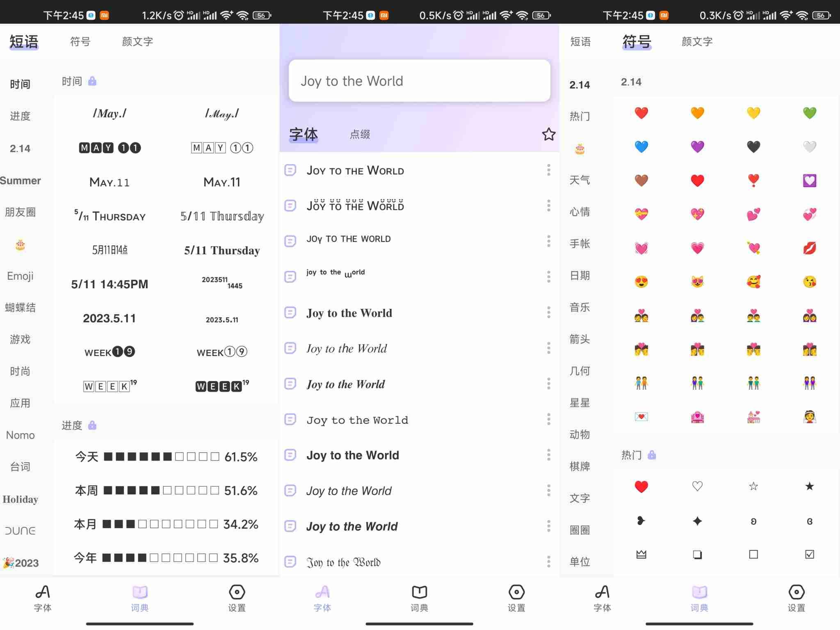840x630 pixels.
Task: Select the 符号 tab in right panel
Action: 635,41
